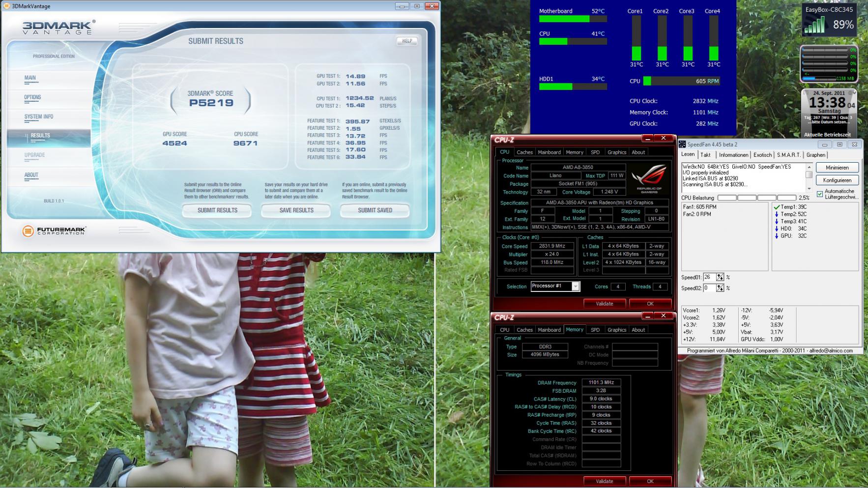The width and height of the screenshot is (868, 488).
Task: Open SPD tab in lower CPU-Z window
Action: point(595,330)
